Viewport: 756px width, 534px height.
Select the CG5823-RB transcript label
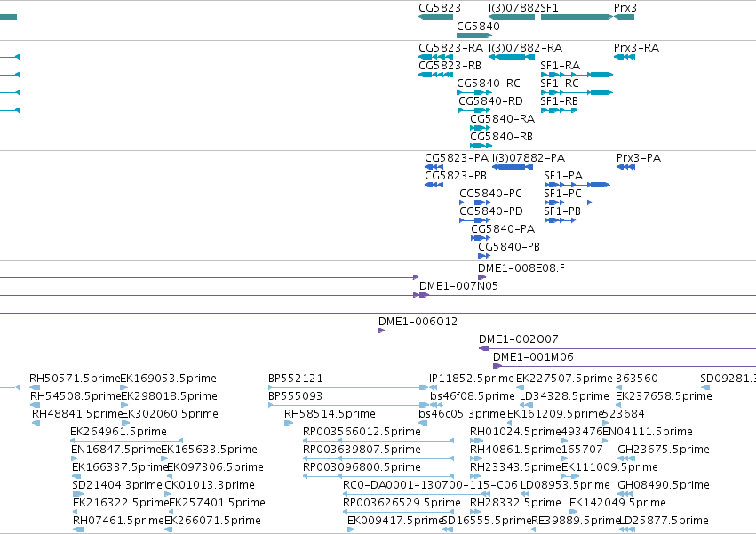pyautogui.click(x=450, y=66)
